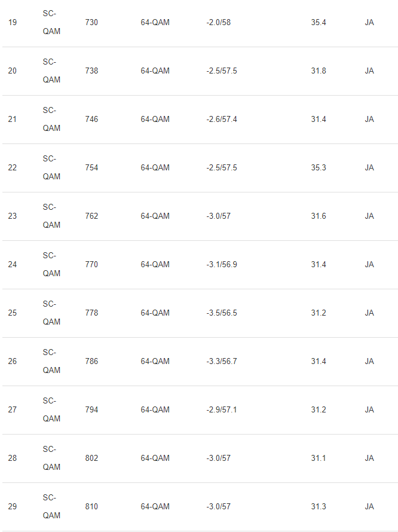Select the 35.4 SNR value

pos(319,22)
